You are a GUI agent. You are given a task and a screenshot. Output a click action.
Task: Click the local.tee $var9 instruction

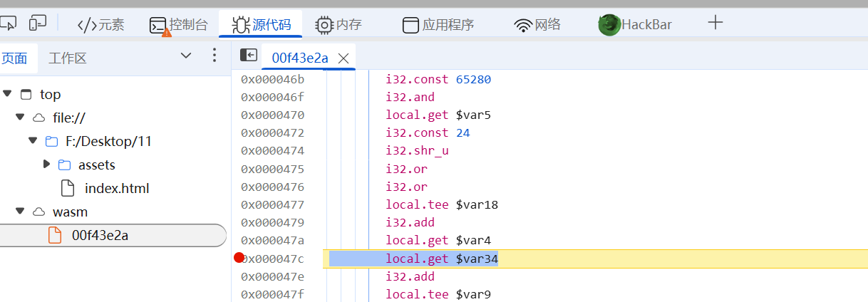(x=438, y=294)
